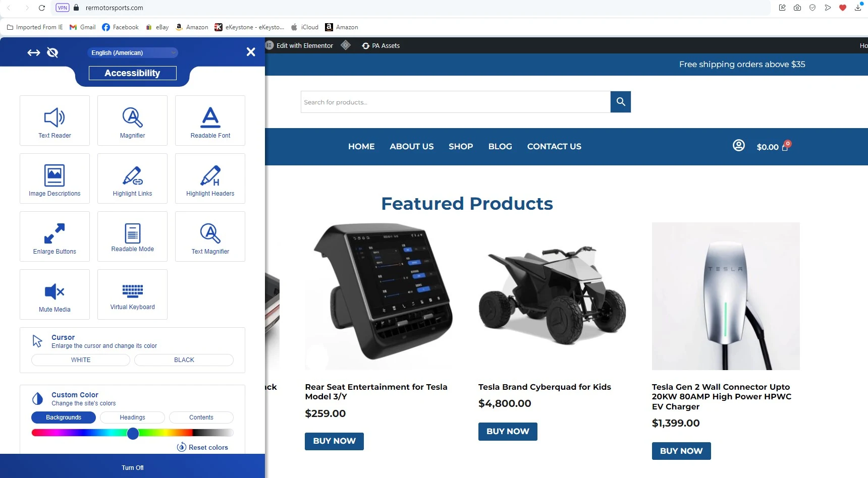
Task: Open the SHOP menu item
Action: click(461, 147)
